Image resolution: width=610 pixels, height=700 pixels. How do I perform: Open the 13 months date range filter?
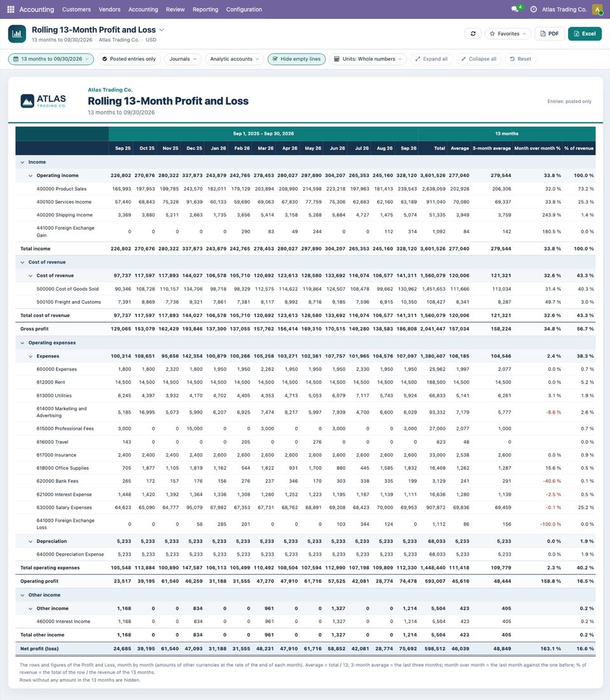[51, 59]
